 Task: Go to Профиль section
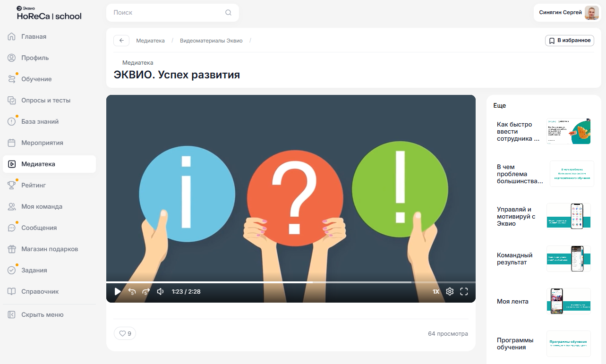49,58
